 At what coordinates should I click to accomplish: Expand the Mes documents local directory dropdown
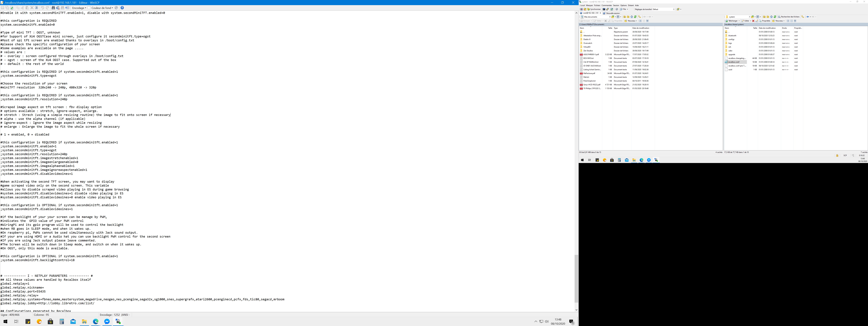click(x=610, y=17)
